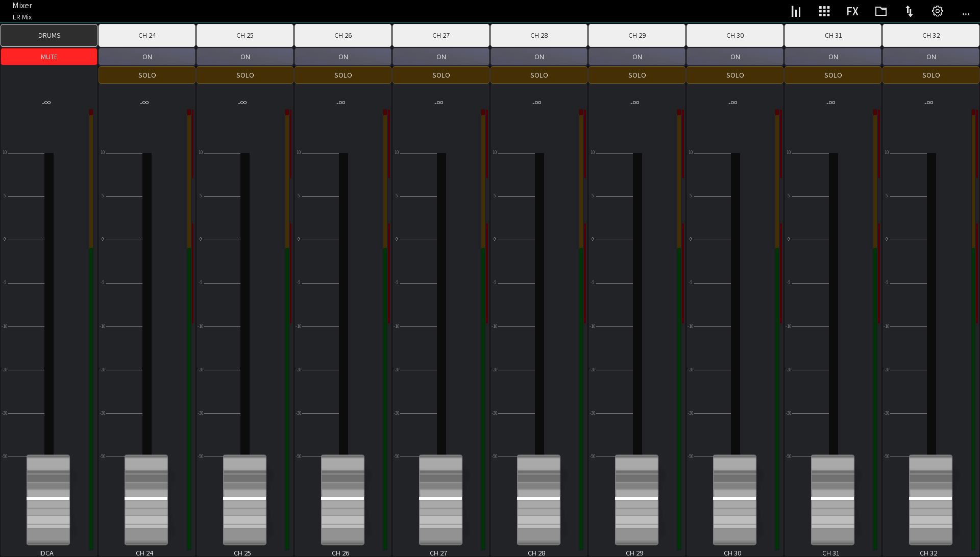This screenshot has width=980, height=557.
Task: Click the LR Mix label
Action: [22, 17]
